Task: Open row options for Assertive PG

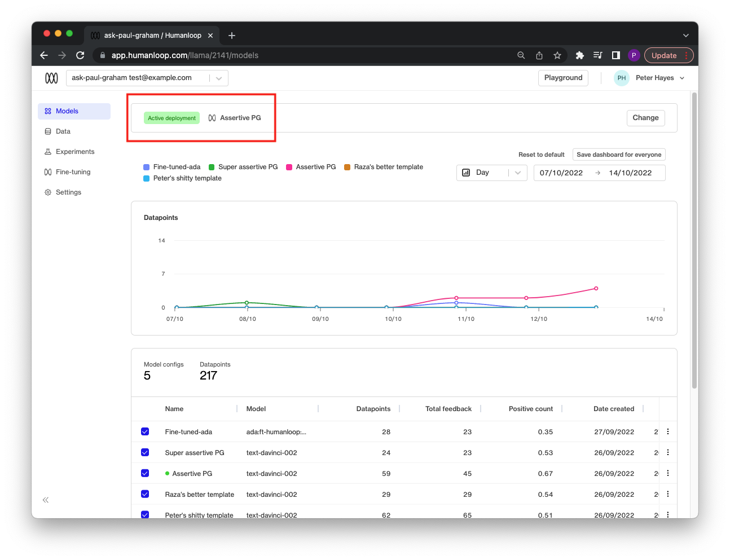Action: (668, 473)
